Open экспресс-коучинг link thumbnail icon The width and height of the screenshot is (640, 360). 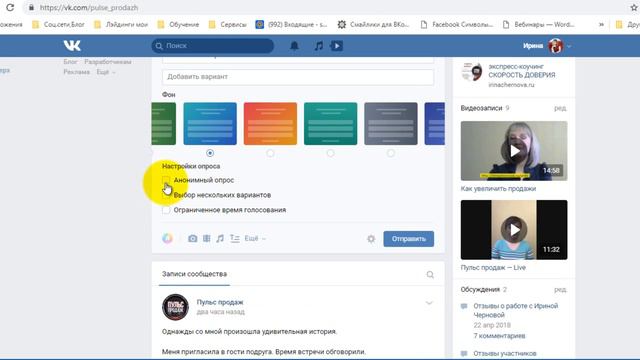[472, 72]
